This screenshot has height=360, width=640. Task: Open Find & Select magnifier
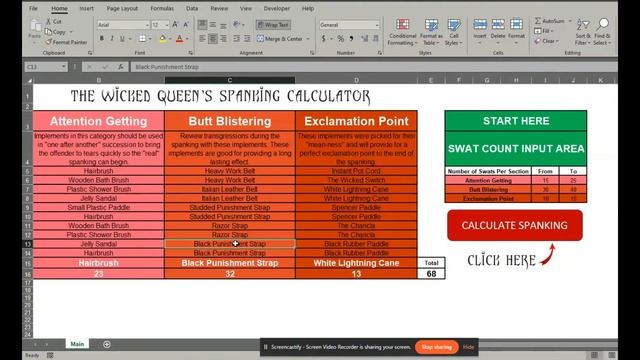click(602, 32)
